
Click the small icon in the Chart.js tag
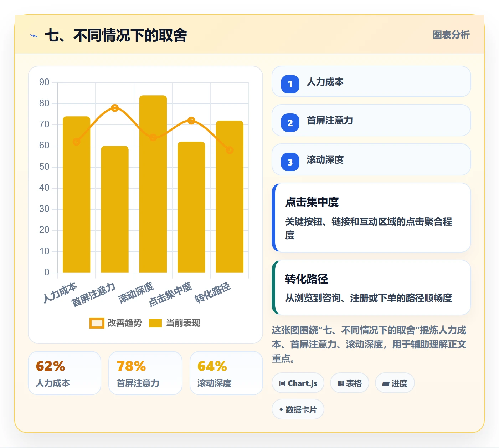coord(282,383)
